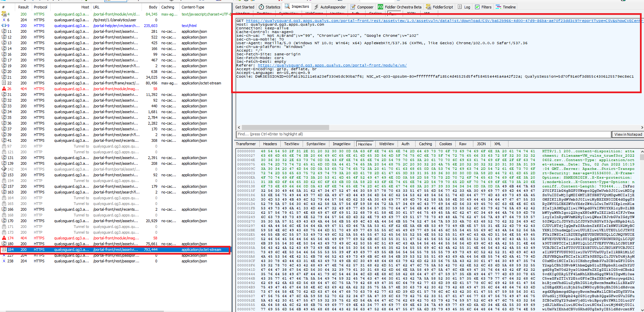
Task: Click the FiddlerScript JS scroll icon
Action: [x=428, y=7]
